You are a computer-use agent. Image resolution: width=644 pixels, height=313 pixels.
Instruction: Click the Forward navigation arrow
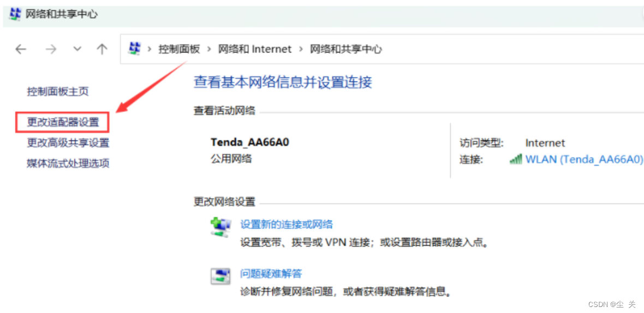pyautogui.click(x=51, y=49)
